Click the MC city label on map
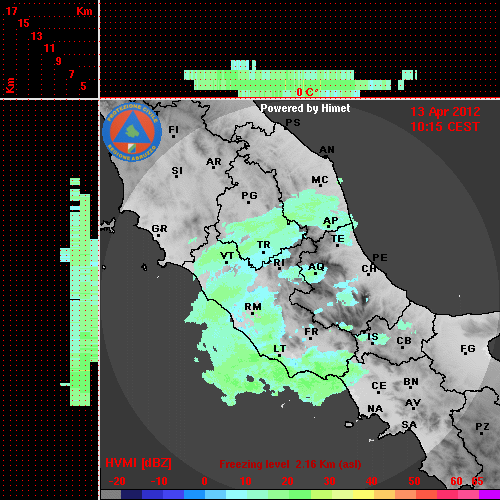The height and width of the screenshot is (500, 500). coord(320,180)
